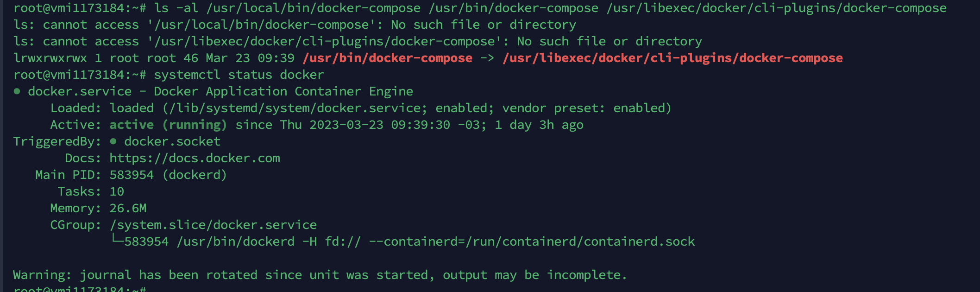
Task: Click the green status dot before docker.service
Action: tap(17, 92)
